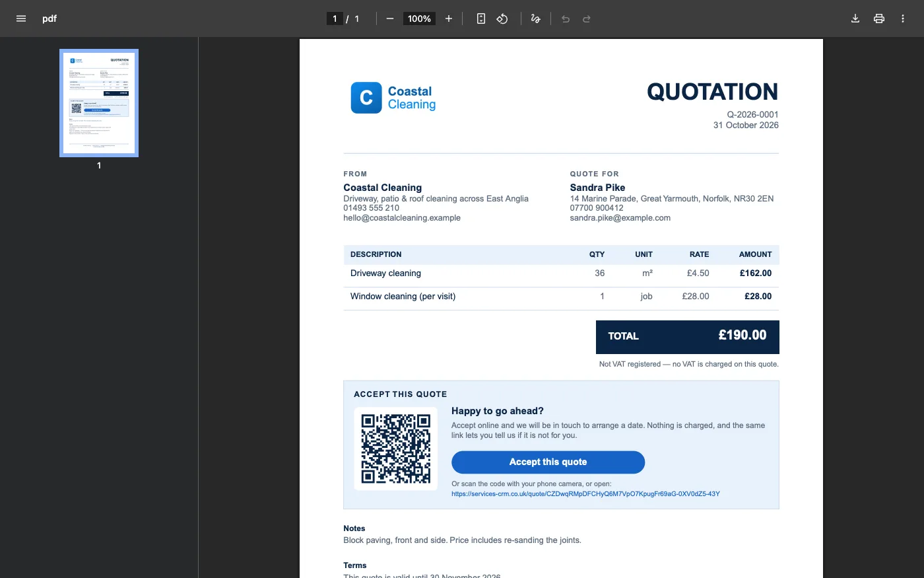
Task: Click the Accept this quote button
Action: [548, 462]
